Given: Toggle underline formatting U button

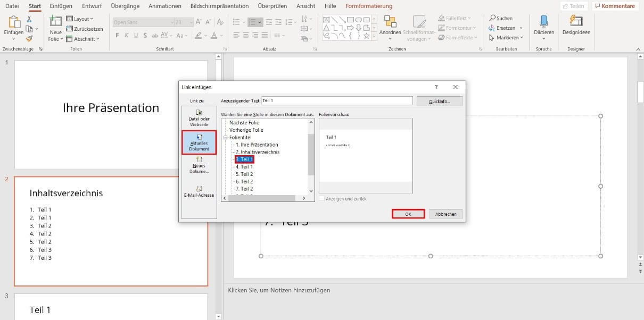Looking at the screenshot, I should [x=136, y=36].
